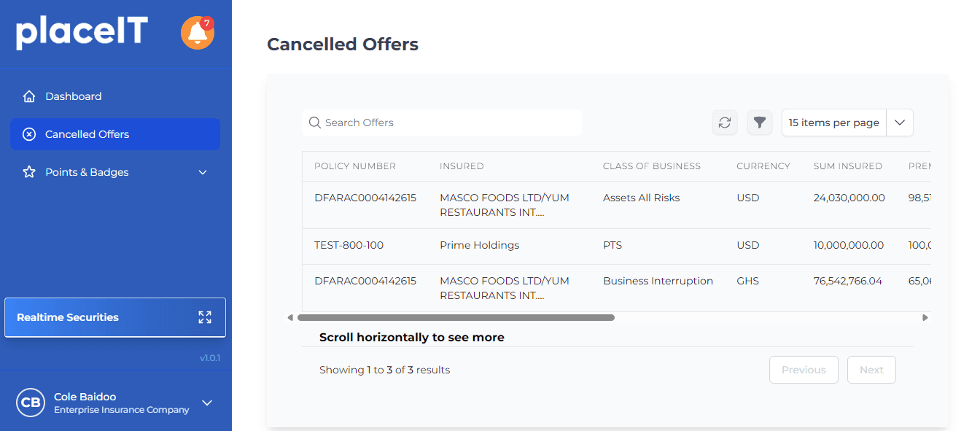
Task: Click the Cancelled Offers circle-x icon
Action: point(29,134)
